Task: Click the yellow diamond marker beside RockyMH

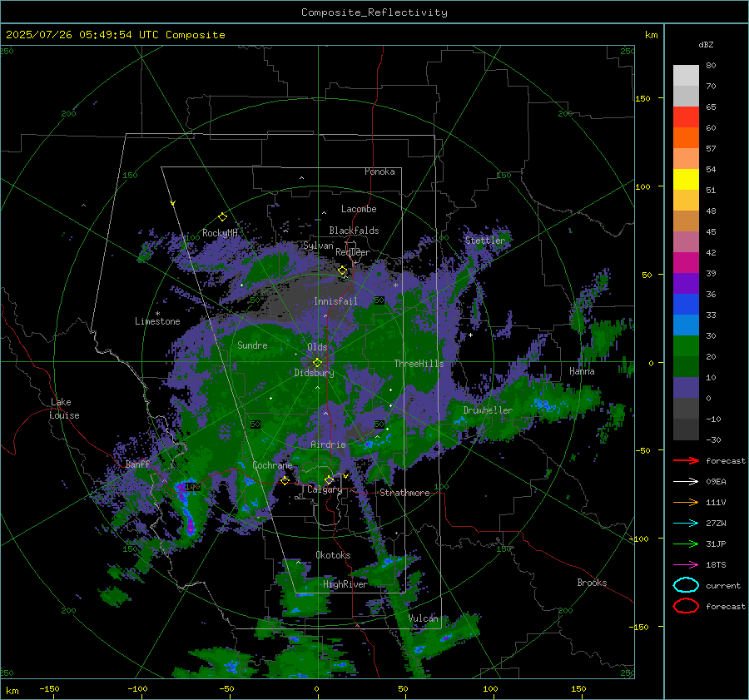Action: tap(222, 217)
